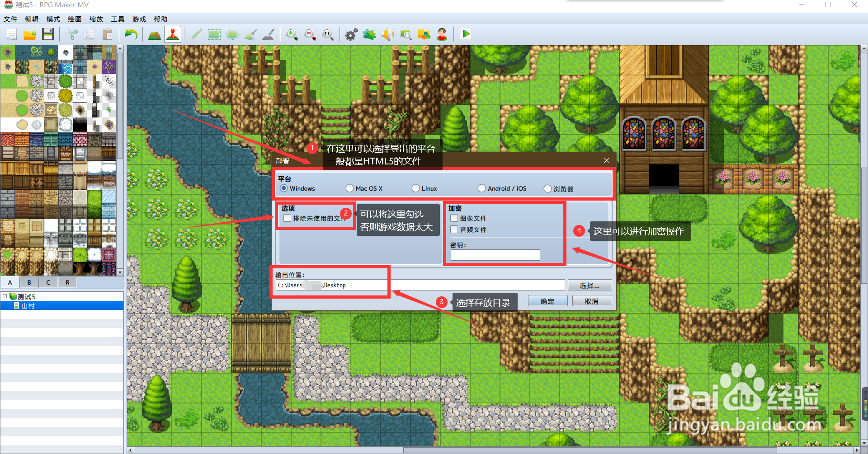Select the 浏览器 platform radio button
868x454 pixels.
click(x=548, y=189)
